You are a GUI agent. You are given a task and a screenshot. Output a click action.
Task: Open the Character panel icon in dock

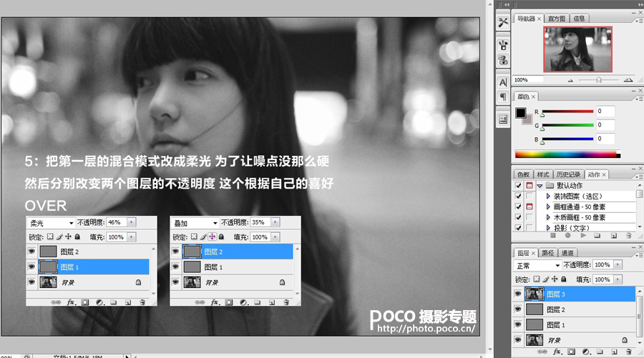point(503,82)
